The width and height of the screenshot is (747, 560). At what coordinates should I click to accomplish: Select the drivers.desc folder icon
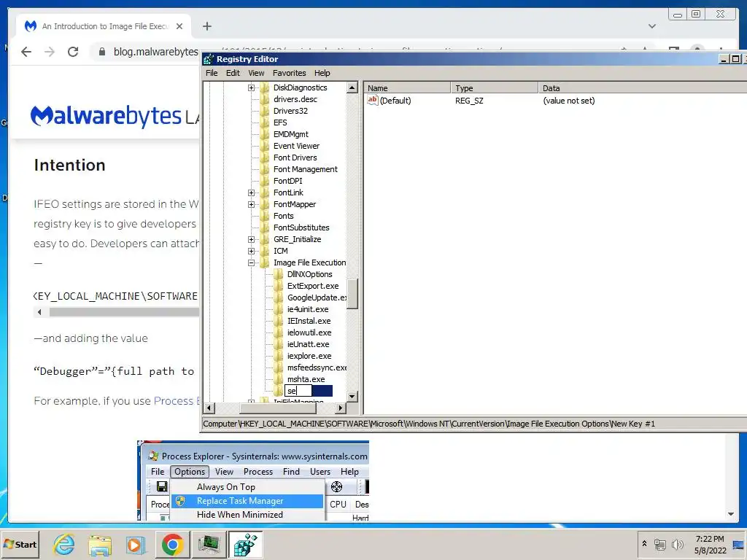pyautogui.click(x=264, y=99)
